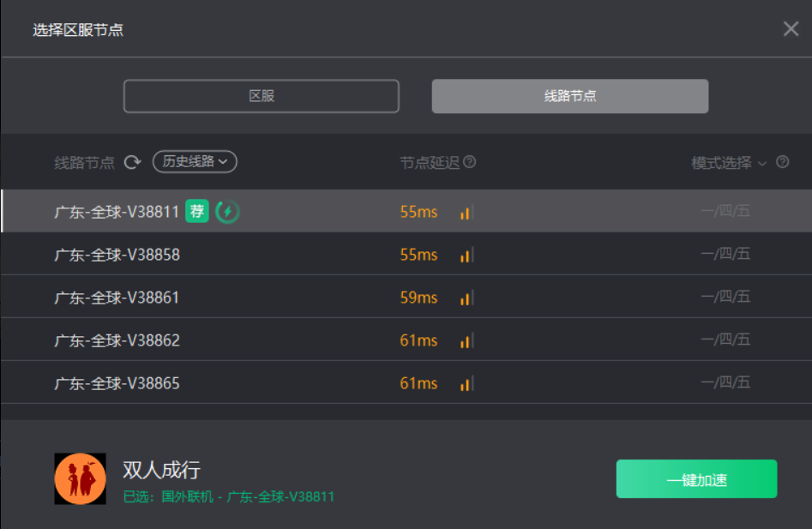Click the 荐 recommended badge
Image resolution: width=812 pixels, height=529 pixels.
point(197,211)
